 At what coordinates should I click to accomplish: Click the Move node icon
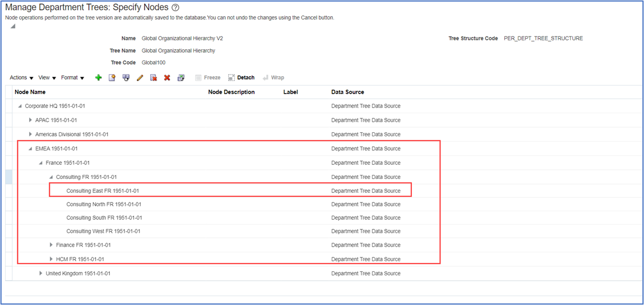(x=126, y=78)
